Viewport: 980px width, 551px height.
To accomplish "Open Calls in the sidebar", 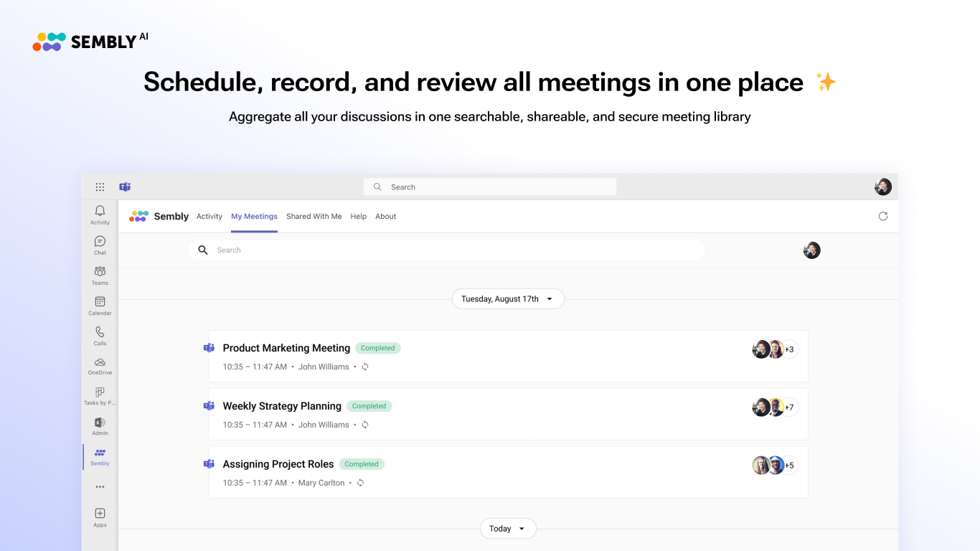I will pos(100,335).
